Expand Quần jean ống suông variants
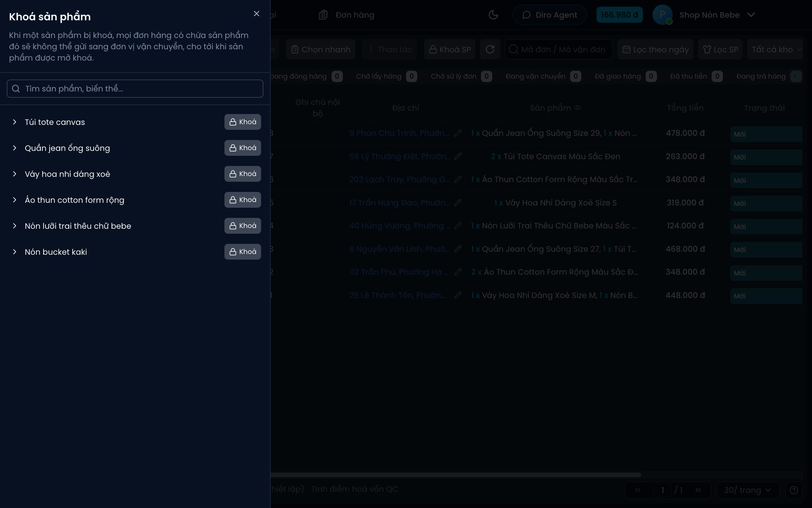The width and height of the screenshot is (812, 508). [x=15, y=148]
